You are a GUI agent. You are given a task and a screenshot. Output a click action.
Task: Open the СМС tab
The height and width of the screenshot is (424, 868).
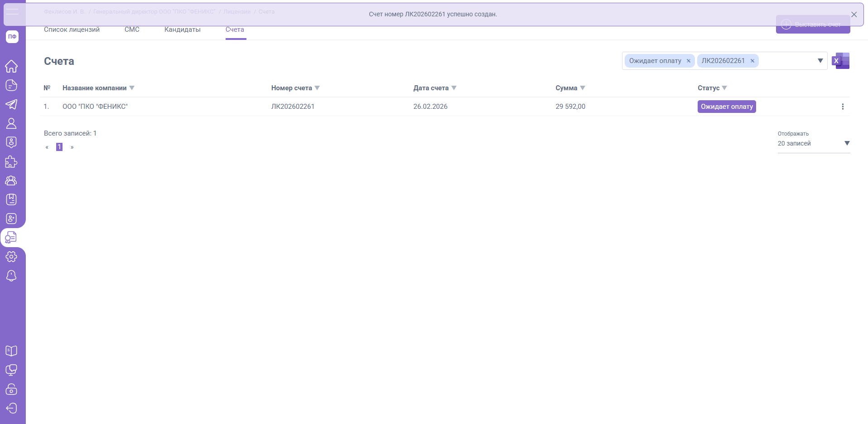[132, 29]
